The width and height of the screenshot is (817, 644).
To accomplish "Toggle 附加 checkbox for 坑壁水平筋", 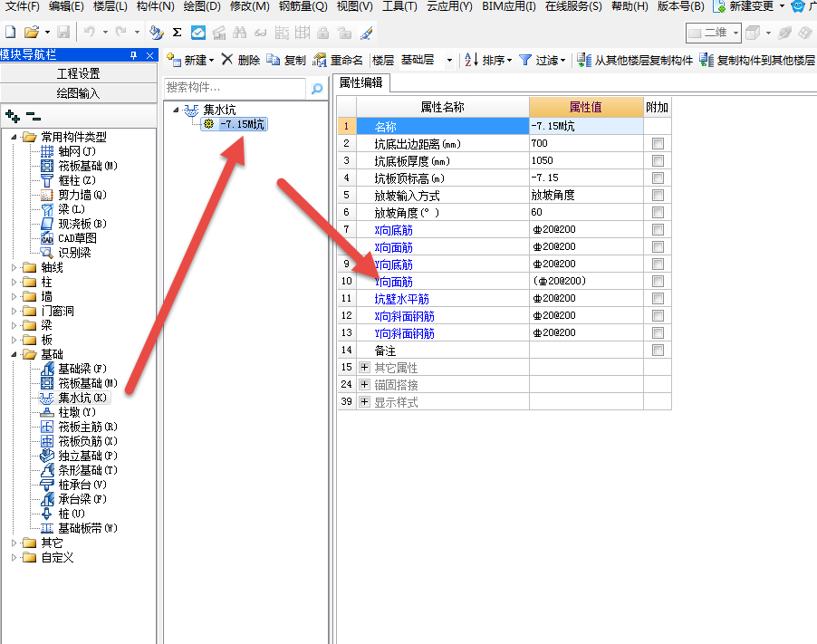I will (658, 299).
